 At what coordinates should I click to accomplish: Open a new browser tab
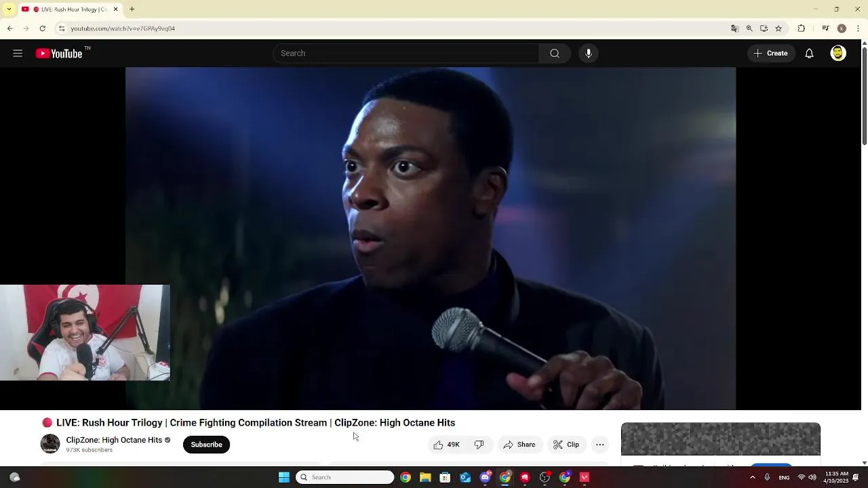(x=132, y=9)
